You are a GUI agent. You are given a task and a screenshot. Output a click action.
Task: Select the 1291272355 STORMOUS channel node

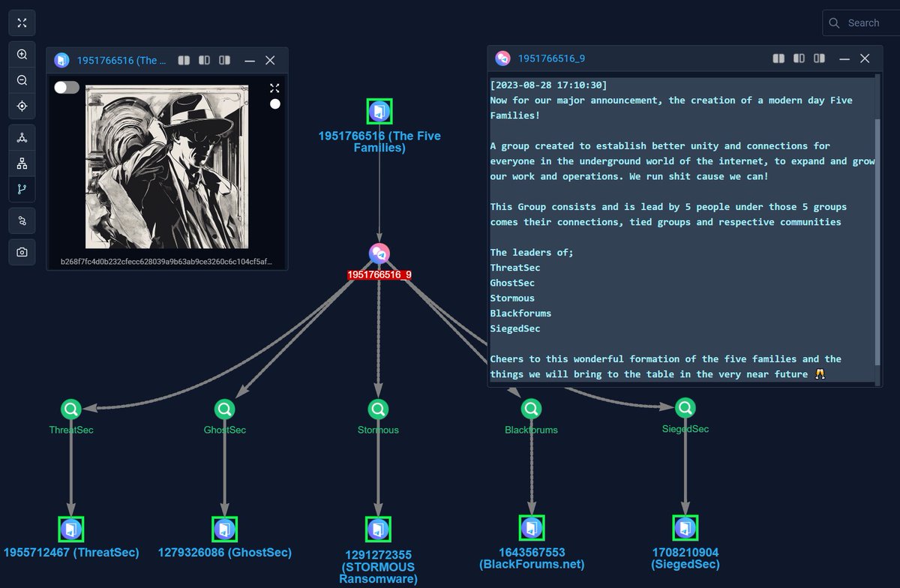click(x=378, y=529)
